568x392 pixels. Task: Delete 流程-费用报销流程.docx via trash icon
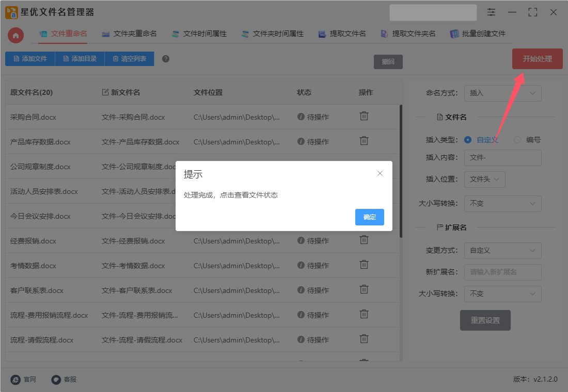[x=364, y=314]
